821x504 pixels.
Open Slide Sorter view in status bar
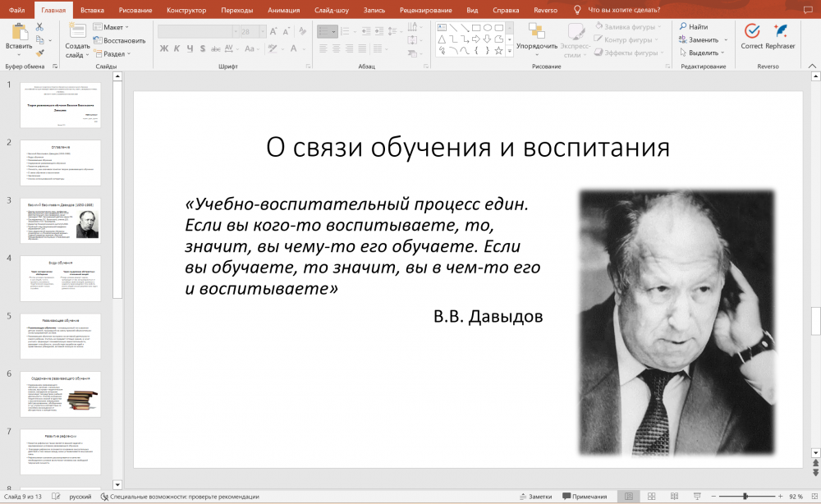[x=651, y=497]
